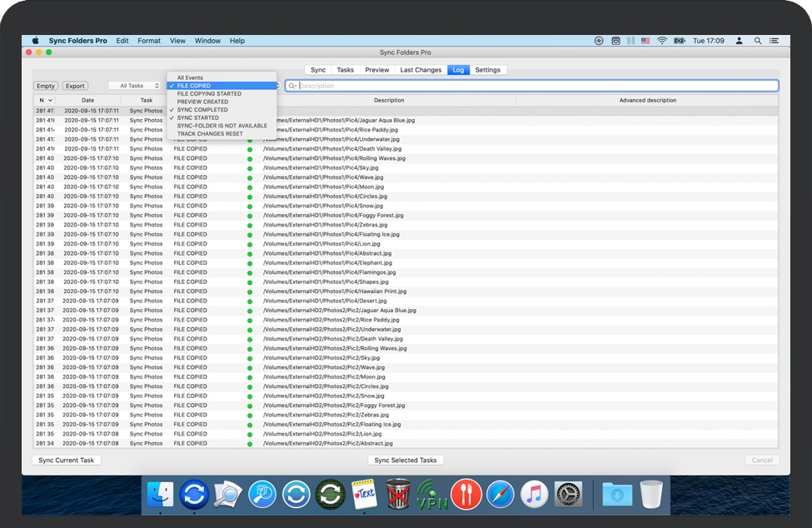The image size is (812, 528).
Task: Expand search options on the magnifier icon
Action: coord(292,86)
